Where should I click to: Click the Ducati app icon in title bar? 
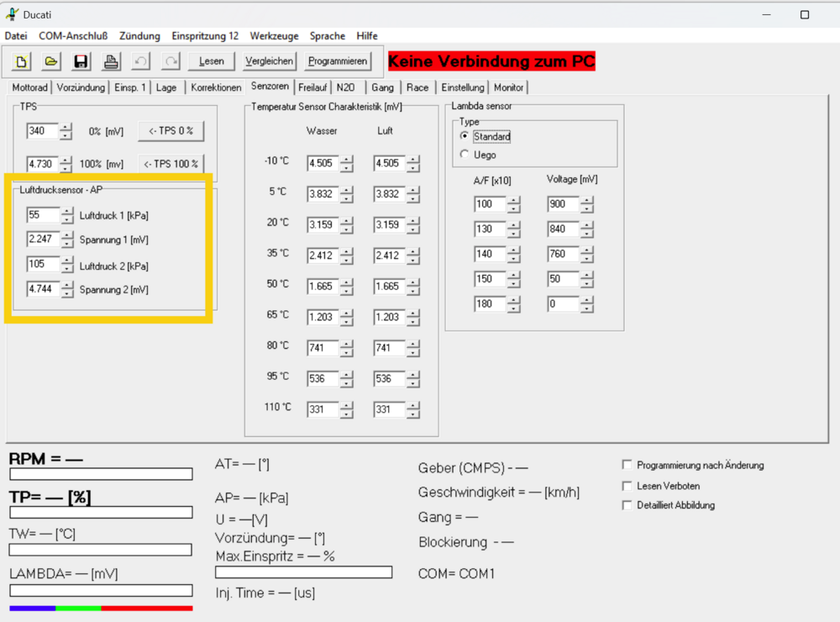pyautogui.click(x=12, y=14)
